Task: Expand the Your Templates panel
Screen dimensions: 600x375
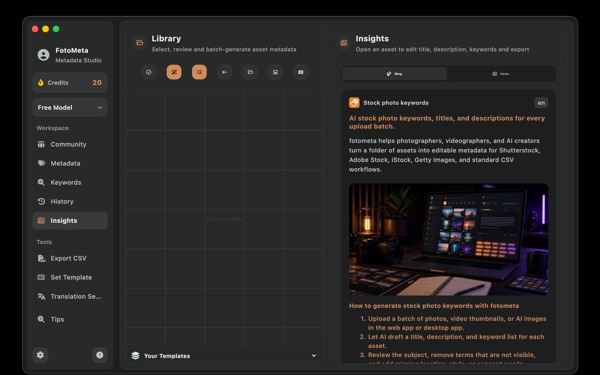Action: [224, 356]
